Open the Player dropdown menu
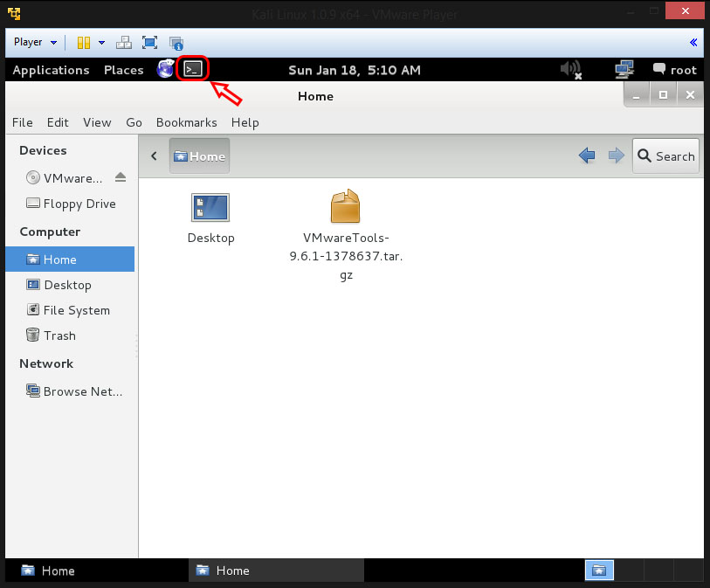This screenshot has width=710, height=588. pos(35,42)
